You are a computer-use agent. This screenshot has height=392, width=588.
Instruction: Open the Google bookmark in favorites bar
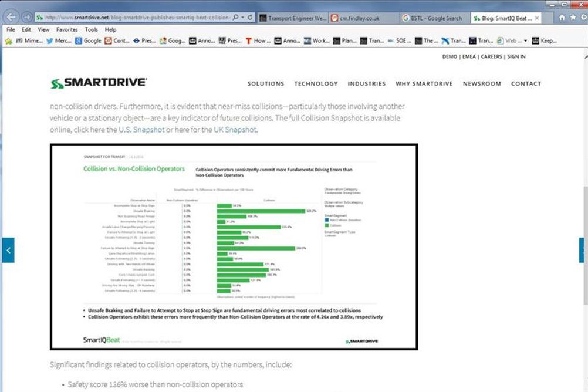(x=88, y=41)
